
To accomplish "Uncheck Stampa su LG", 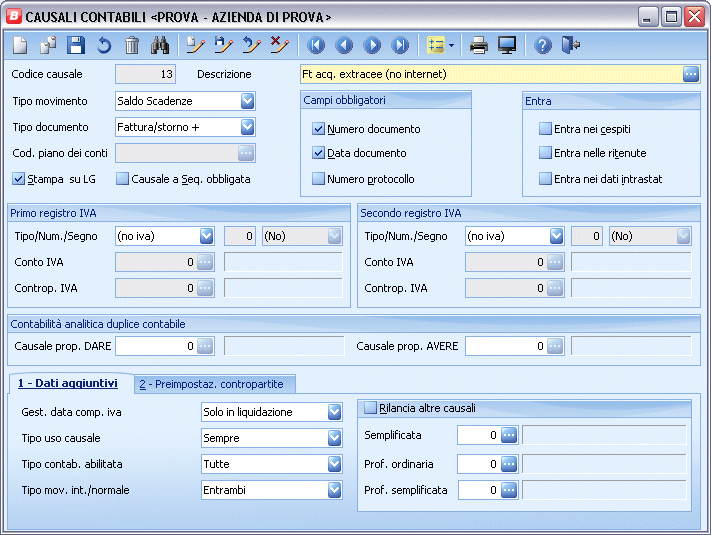I will click(19, 179).
